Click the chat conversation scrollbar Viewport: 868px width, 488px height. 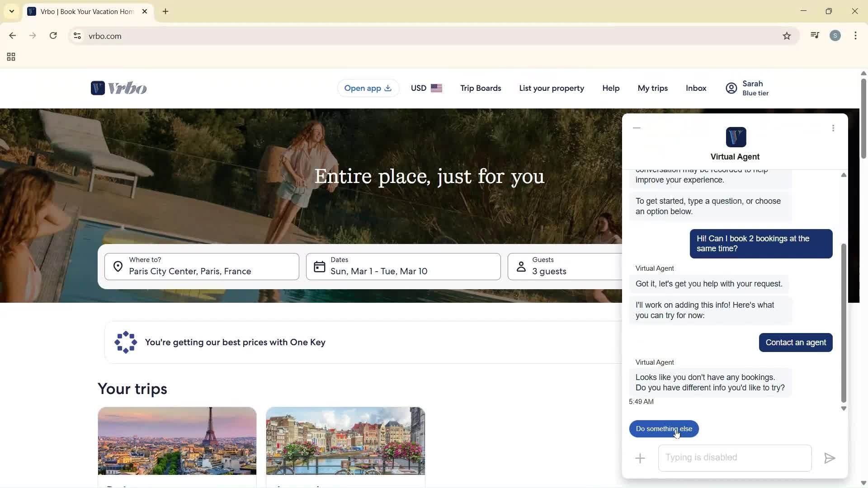coord(843,323)
